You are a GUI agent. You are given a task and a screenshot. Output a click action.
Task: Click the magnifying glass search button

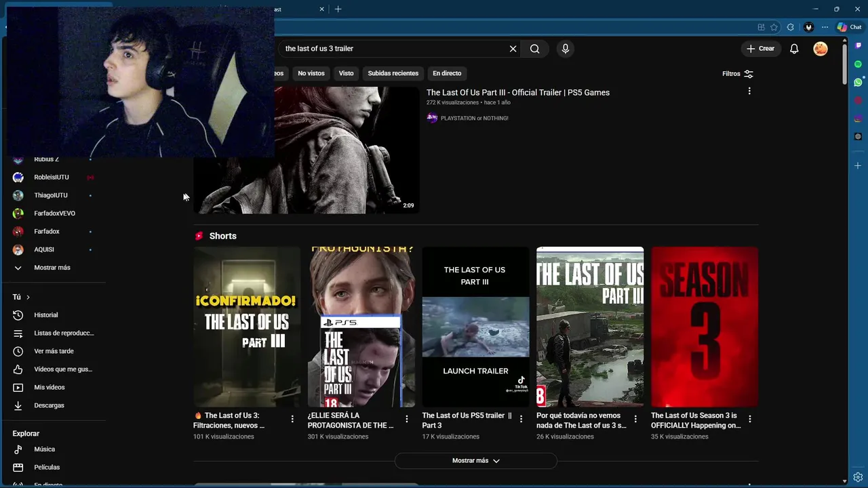pyautogui.click(x=534, y=49)
